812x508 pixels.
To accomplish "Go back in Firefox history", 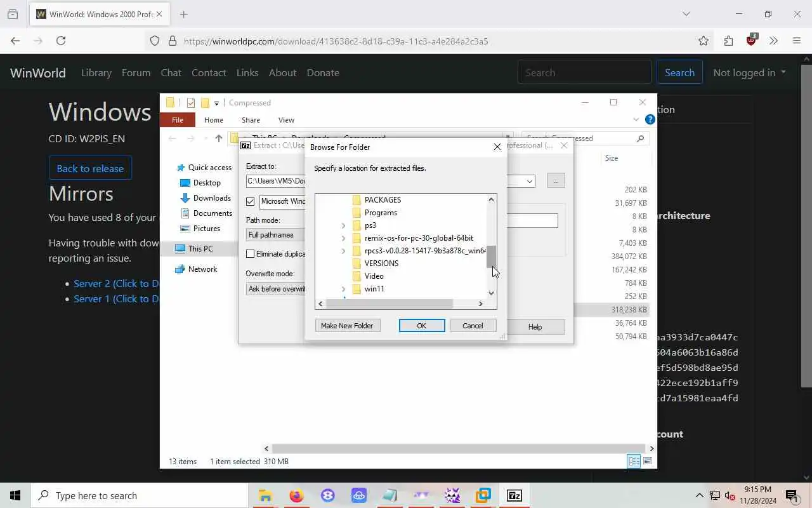I will point(15,41).
